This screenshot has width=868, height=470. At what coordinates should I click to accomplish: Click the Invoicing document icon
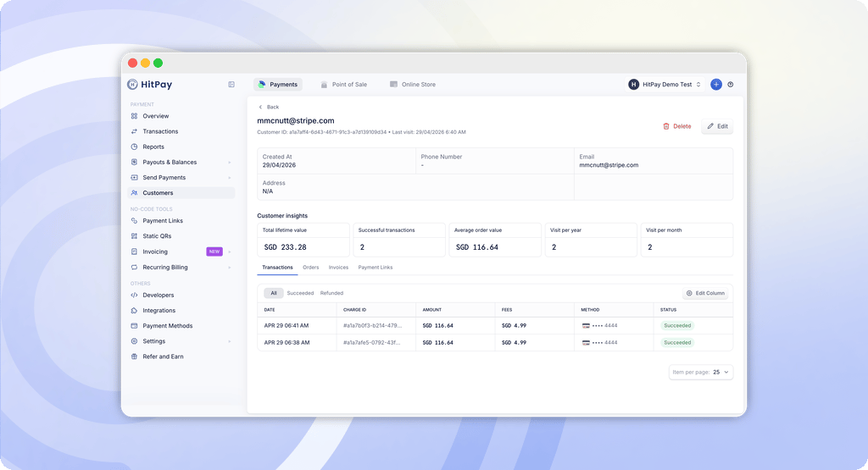[134, 252]
